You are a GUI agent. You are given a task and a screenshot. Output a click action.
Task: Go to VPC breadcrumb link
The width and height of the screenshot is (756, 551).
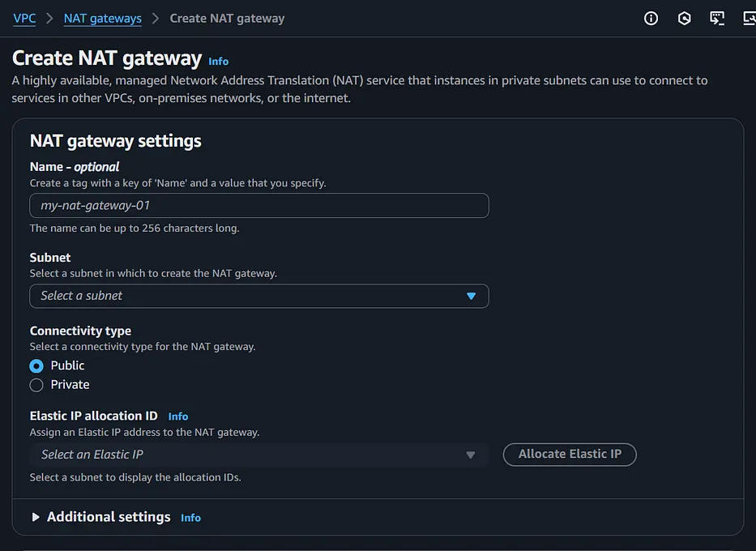(x=24, y=19)
